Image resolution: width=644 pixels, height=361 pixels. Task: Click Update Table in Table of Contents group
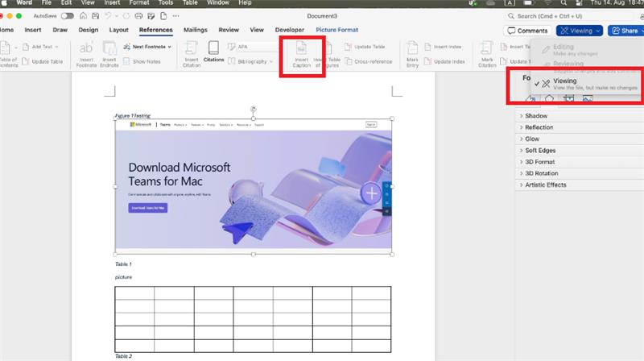(43, 61)
